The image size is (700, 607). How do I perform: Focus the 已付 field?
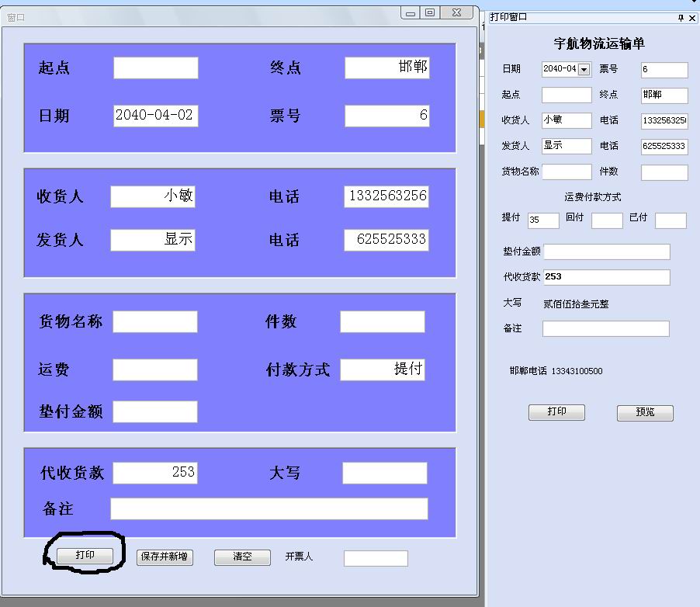671,220
